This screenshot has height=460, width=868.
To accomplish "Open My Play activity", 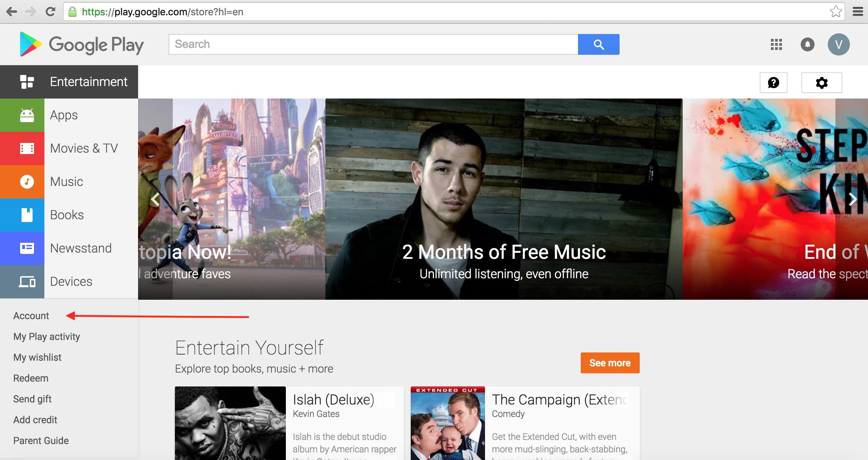I will pos(46,337).
